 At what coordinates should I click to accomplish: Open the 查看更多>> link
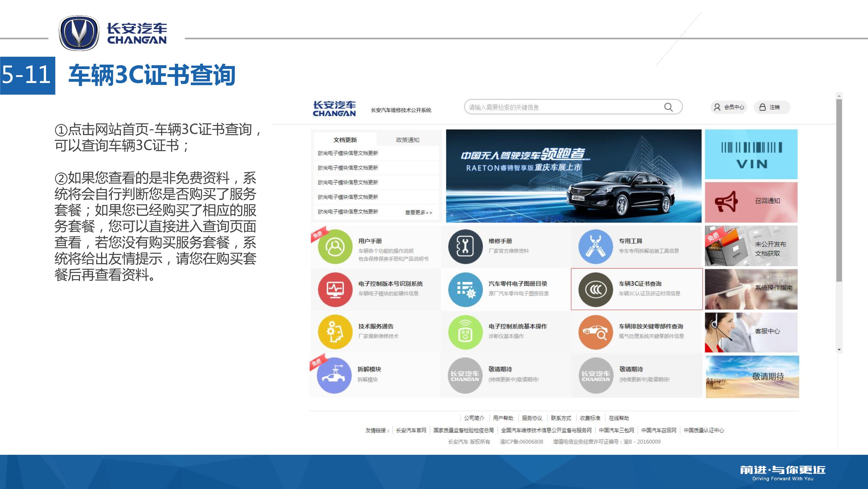pyautogui.click(x=418, y=213)
